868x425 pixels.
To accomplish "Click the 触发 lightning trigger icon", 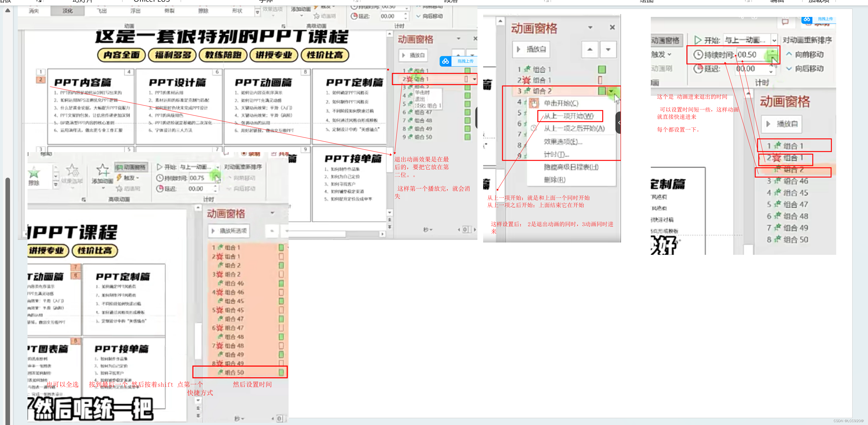I will (119, 177).
